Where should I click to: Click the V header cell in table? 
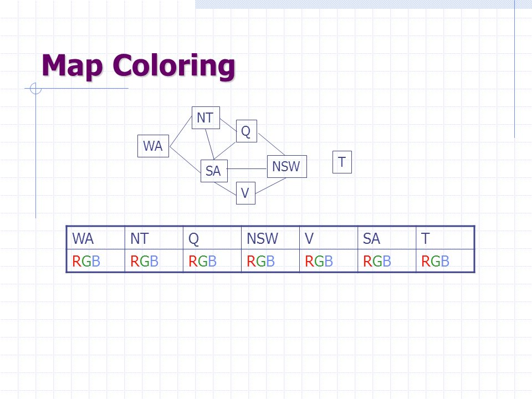click(x=329, y=238)
